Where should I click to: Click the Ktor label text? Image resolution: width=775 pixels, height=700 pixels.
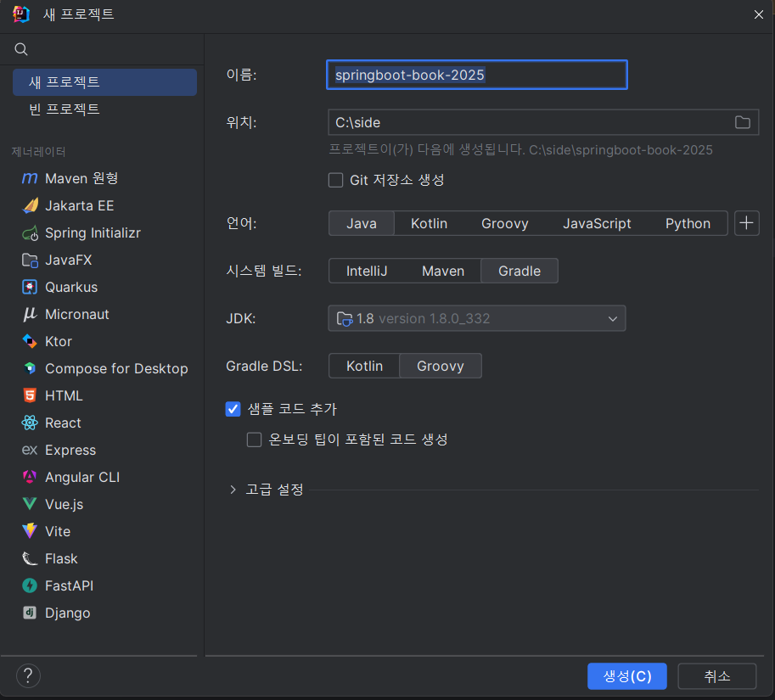tap(59, 341)
